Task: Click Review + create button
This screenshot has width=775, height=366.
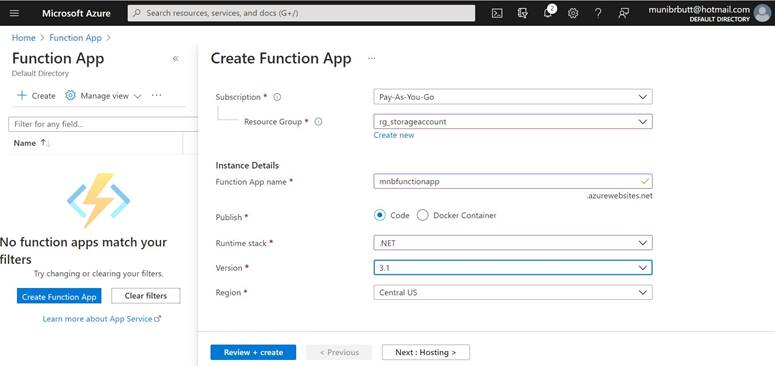Action: click(x=253, y=352)
